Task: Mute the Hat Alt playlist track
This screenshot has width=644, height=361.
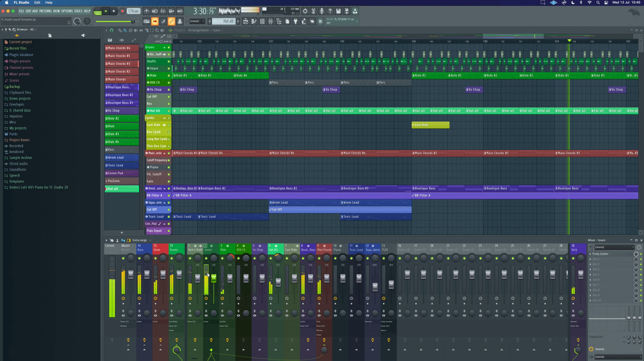Action: (x=169, y=110)
